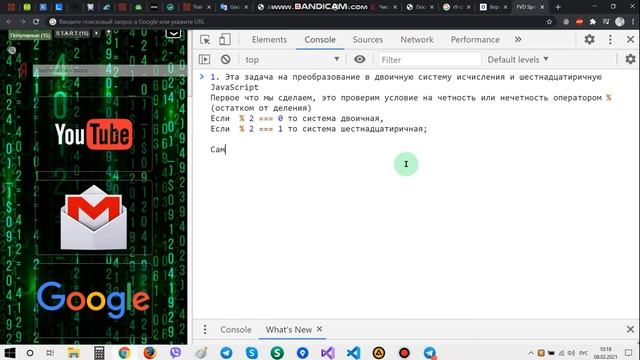Screen dimensions: 640x360
Task: Close the What's New tab
Action: pos(319,329)
